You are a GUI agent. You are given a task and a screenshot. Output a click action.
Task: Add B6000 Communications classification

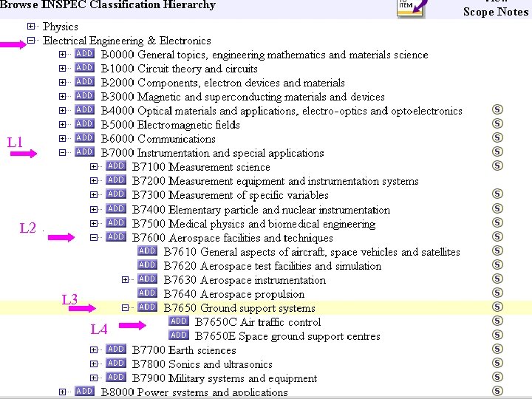(84, 137)
